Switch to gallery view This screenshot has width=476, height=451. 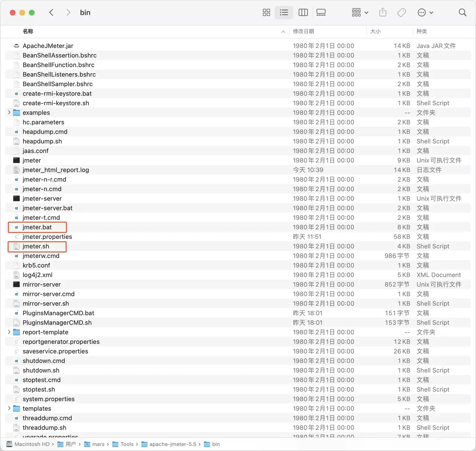click(321, 13)
